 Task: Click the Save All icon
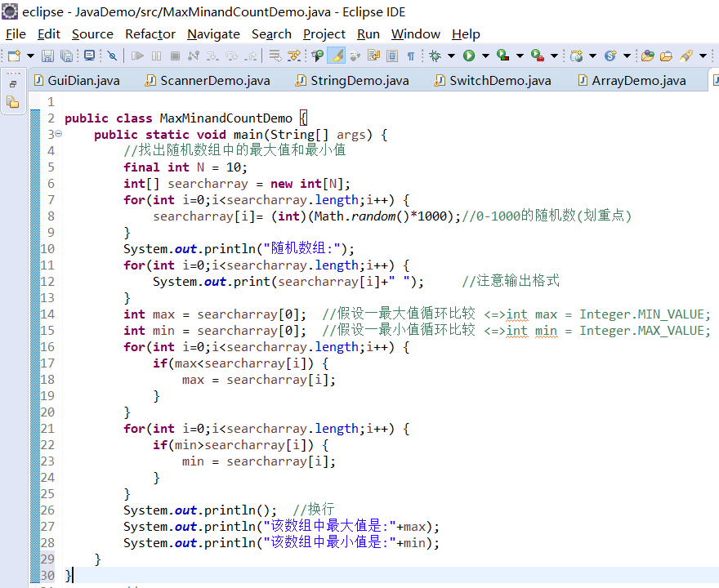coord(66,56)
